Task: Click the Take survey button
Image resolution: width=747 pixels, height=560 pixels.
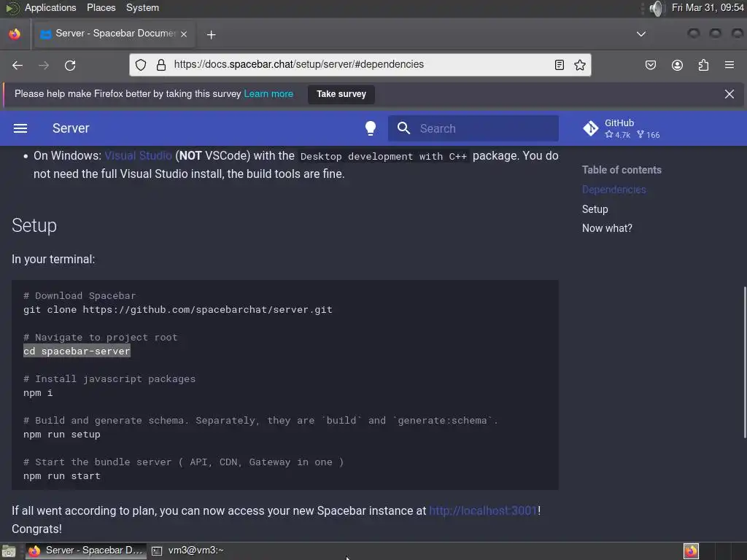Action: [341, 94]
